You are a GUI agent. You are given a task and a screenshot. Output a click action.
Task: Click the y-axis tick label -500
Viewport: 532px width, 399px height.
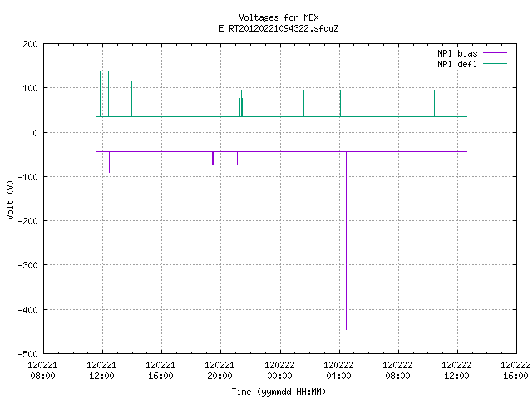coord(27,354)
